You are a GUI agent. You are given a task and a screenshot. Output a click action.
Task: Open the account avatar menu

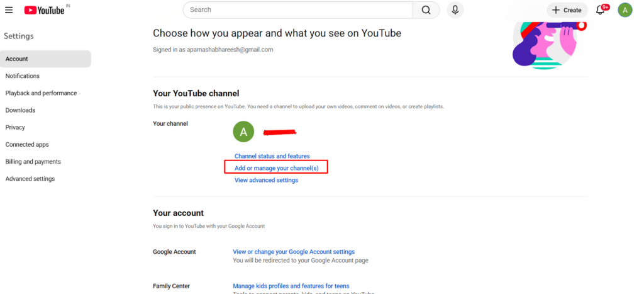(x=625, y=10)
